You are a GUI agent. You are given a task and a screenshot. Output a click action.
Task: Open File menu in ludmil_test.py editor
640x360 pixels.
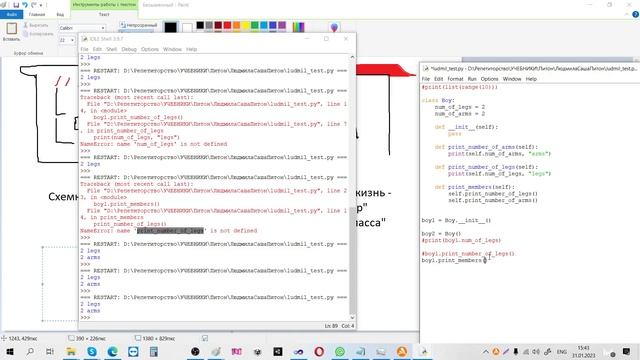click(x=426, y=79)
